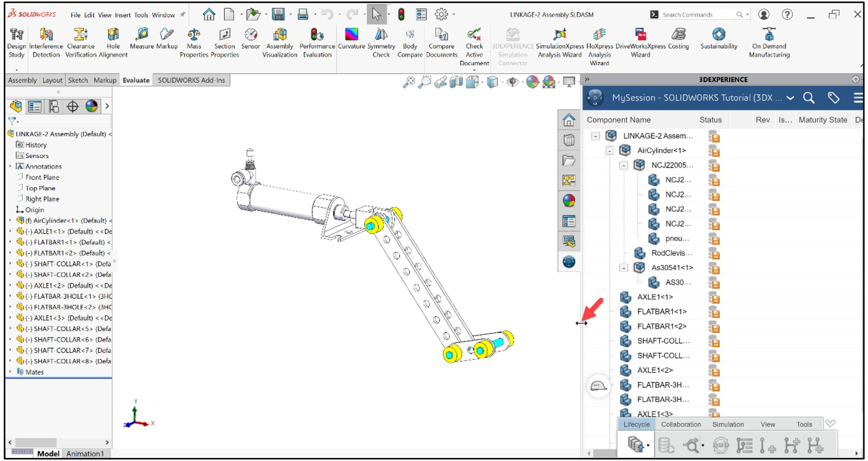
Task: Toggle Hide/Show Items in the view toolbar
Action: coord(512,82)
